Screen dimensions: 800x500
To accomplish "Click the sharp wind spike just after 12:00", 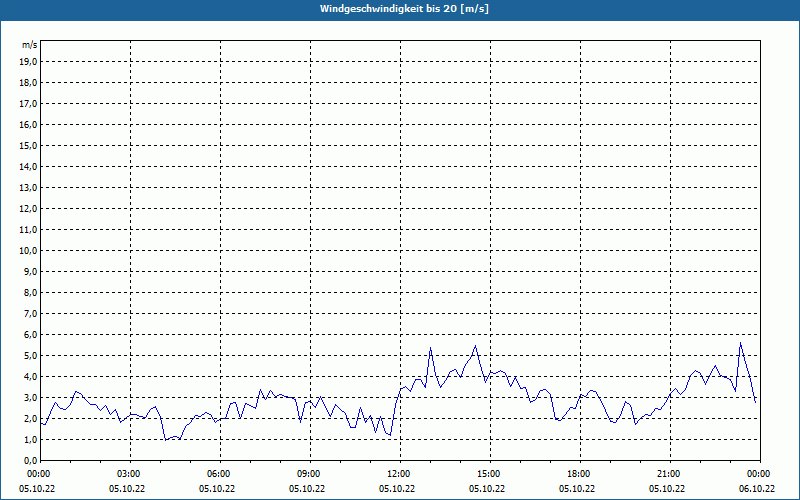I will tap(430, 348).
